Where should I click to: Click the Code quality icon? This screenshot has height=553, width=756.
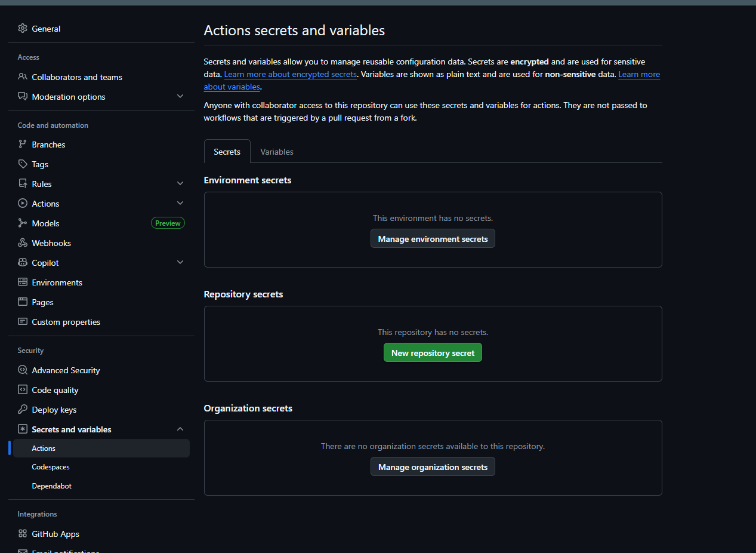click(x=23, y=390)
